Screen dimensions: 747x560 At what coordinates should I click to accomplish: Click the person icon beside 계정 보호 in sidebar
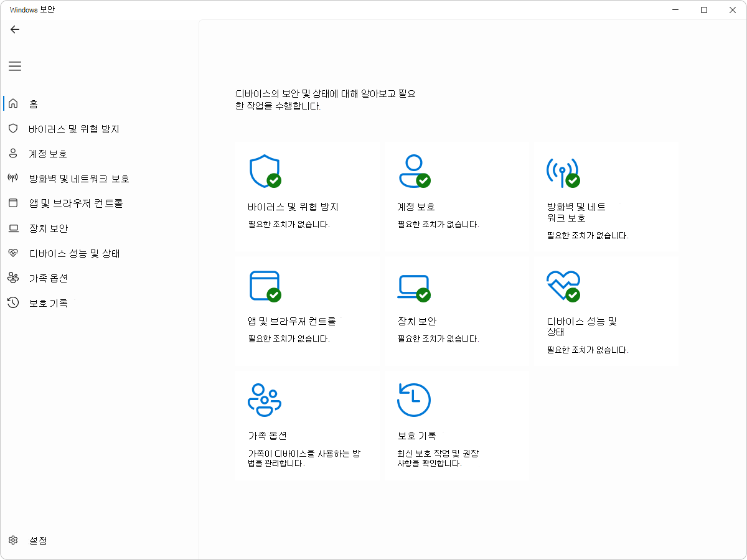coord(13,153)
